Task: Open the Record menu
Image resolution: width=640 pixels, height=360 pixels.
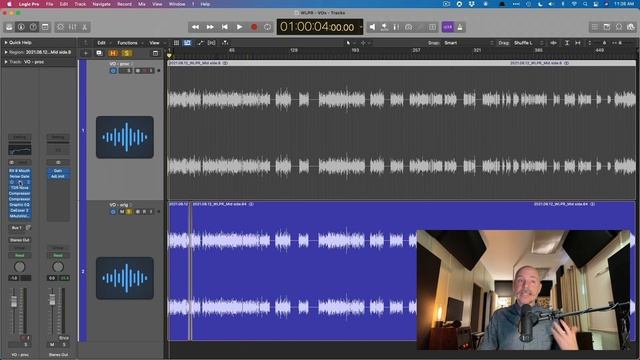Action: [124, 4]
